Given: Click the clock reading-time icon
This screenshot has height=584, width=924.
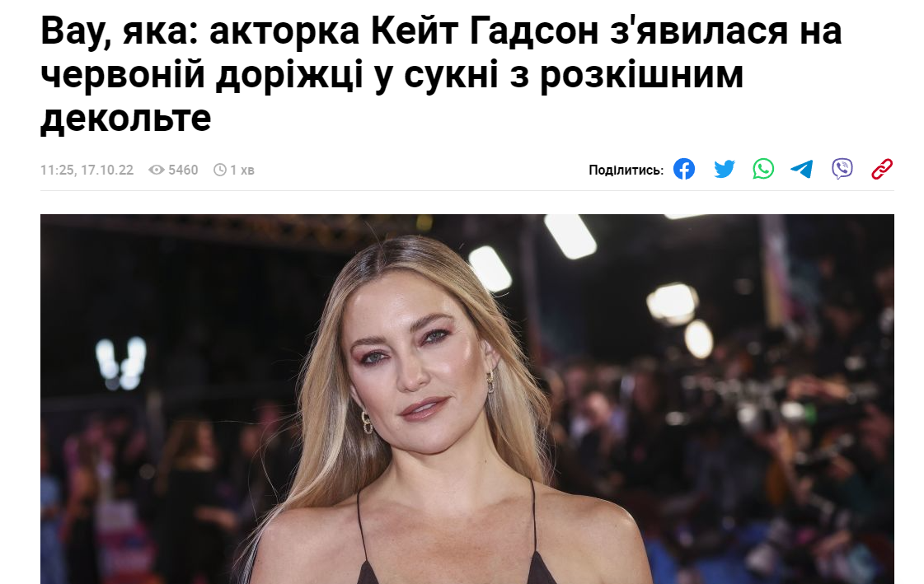Looking at the screenshot, I should tap(220, 171).
